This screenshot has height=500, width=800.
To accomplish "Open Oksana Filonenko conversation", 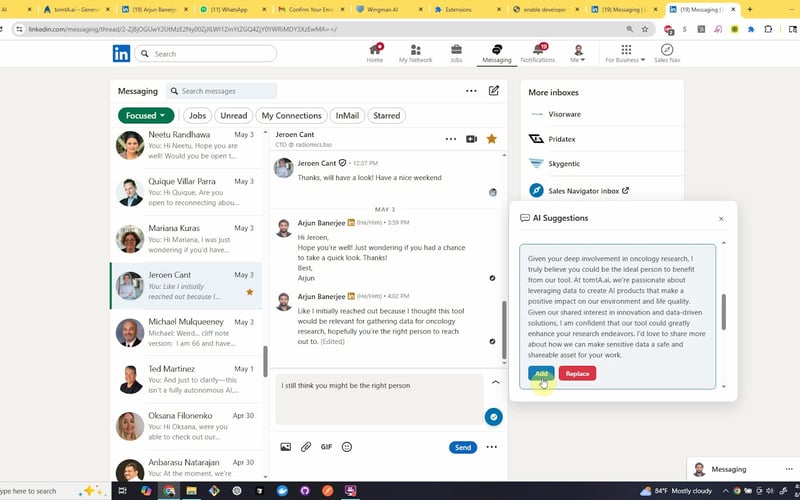I will click(187, 427).
